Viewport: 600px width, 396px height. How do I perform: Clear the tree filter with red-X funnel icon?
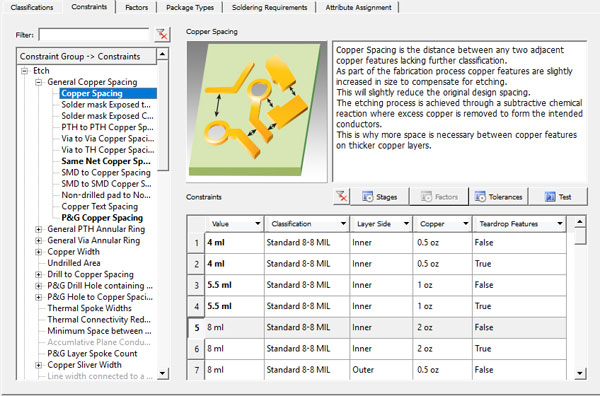[x=162, y=34]
